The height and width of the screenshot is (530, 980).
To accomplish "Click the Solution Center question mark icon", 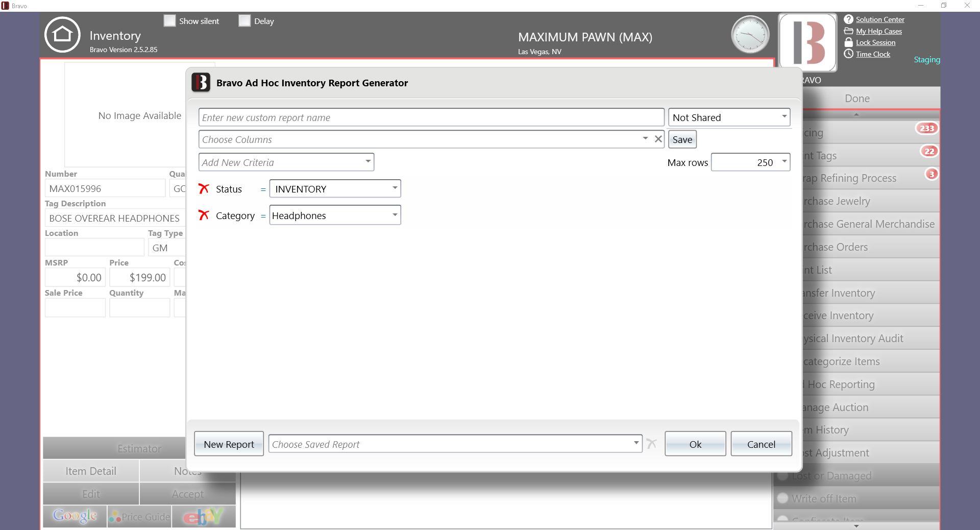I will (848, 19).
